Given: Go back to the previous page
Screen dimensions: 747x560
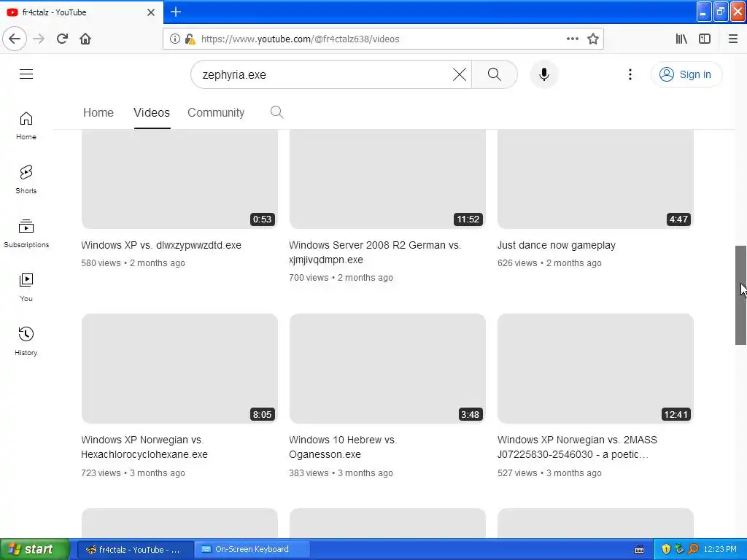Looking at the screenshot, I should (15, 39).
